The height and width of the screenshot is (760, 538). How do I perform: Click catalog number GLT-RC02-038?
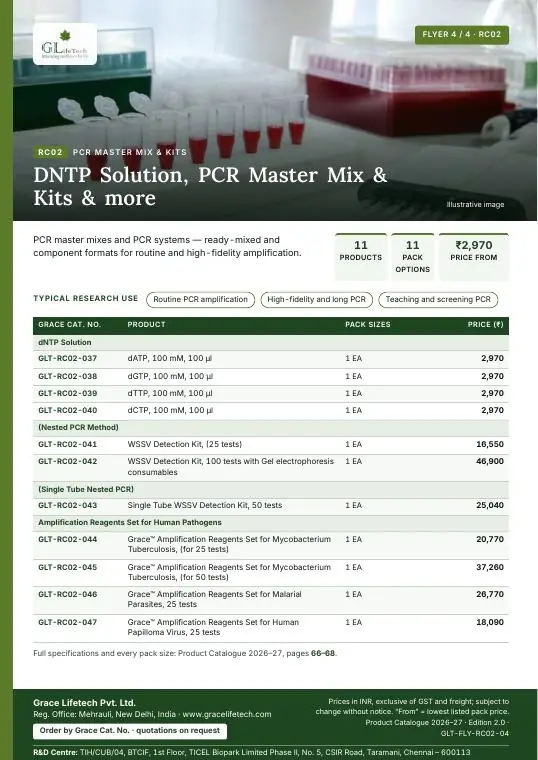68,376
